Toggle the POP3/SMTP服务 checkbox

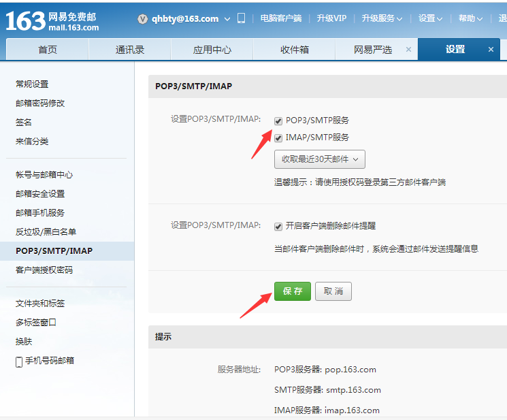(x=278, y=121)
